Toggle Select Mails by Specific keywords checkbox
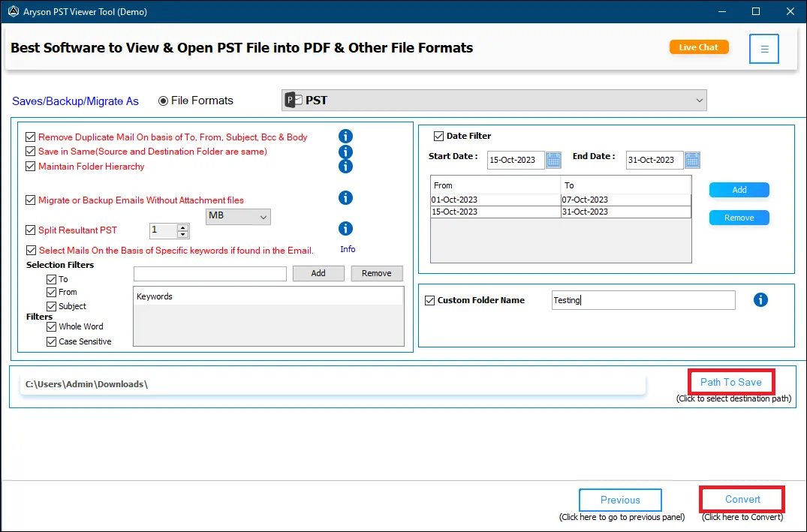 pyautogui.click(x=31, y=250)
